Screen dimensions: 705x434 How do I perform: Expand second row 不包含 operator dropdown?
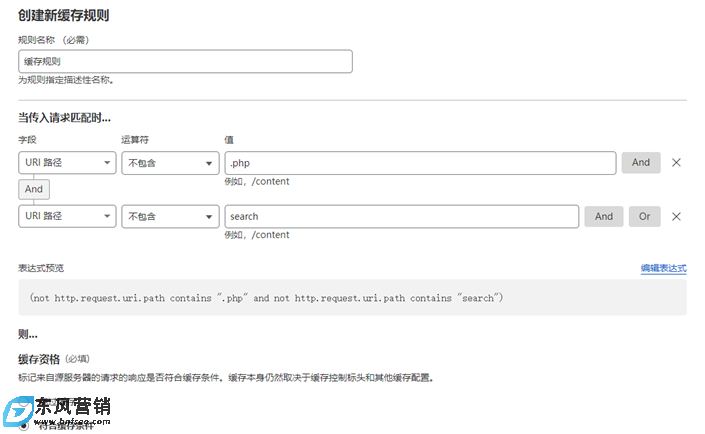click(x=169, y=217)
